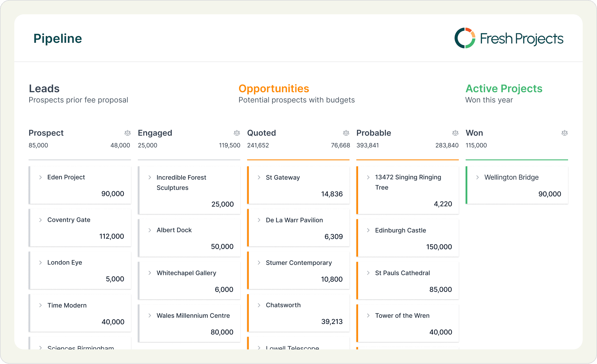This screenshot has width=597, height=364.
Task: Expand the Albert Dock card
Action: (150, 230)
